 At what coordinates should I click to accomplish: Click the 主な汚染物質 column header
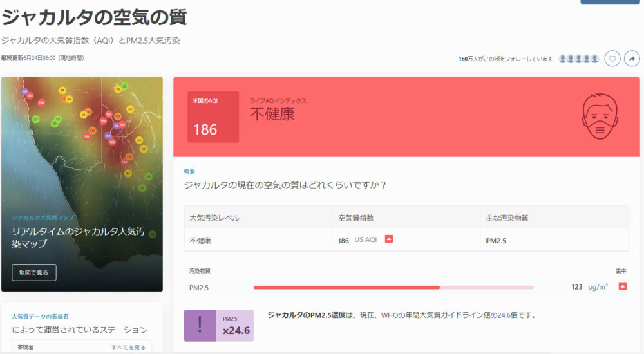[x=507, y=218]
